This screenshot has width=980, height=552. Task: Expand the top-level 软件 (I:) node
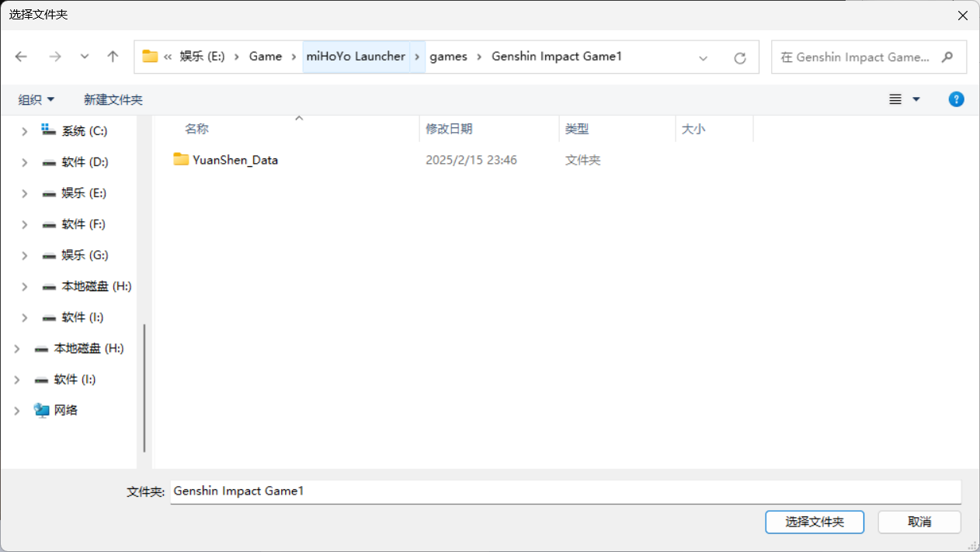[16, 380]
